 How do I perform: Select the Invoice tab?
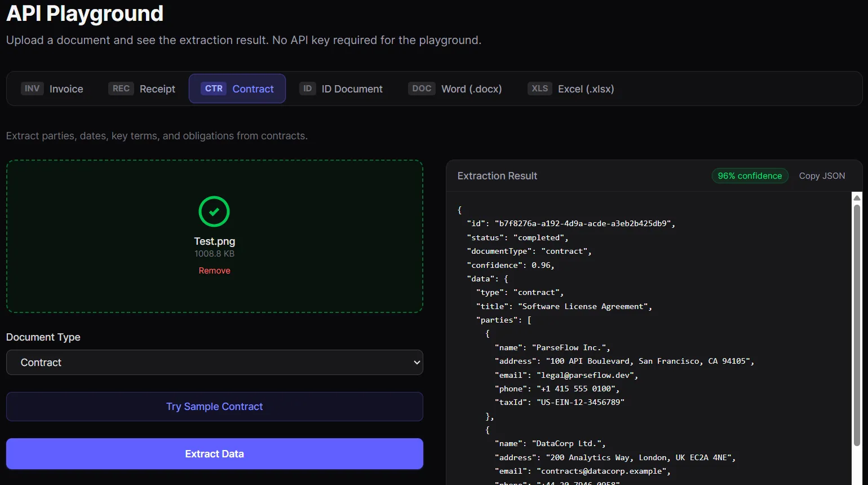tap(52, 89)
